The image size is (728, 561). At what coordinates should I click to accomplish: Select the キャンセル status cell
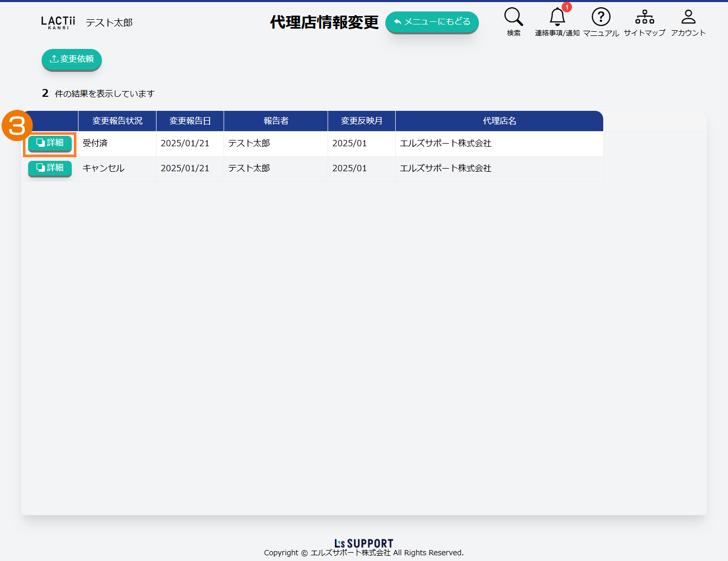(103, 168)
